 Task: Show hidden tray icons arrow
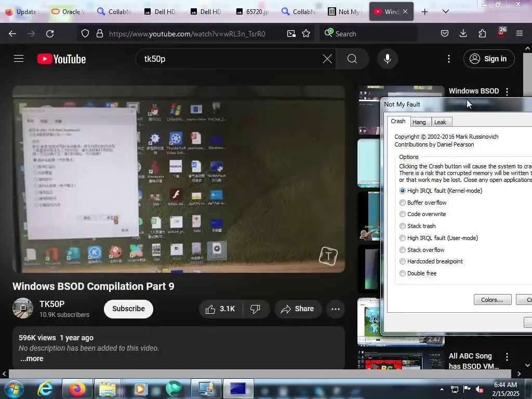click(442, 390)
